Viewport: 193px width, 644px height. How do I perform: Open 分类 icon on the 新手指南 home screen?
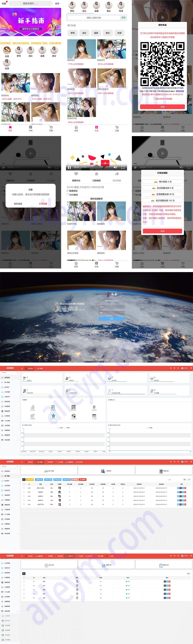(x=30, y=127)
